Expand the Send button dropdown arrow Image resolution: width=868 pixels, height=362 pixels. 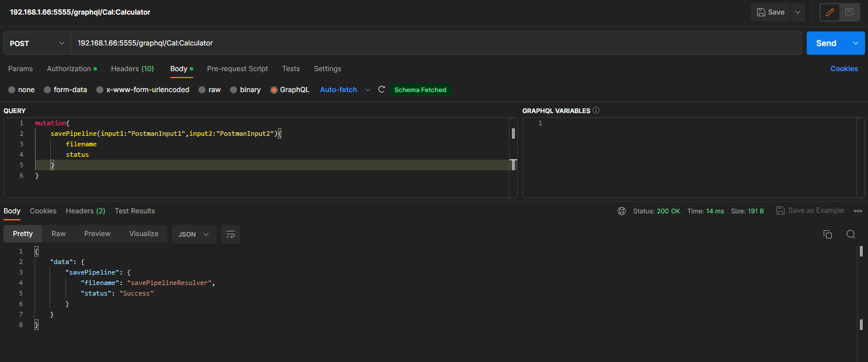point(856,43)
